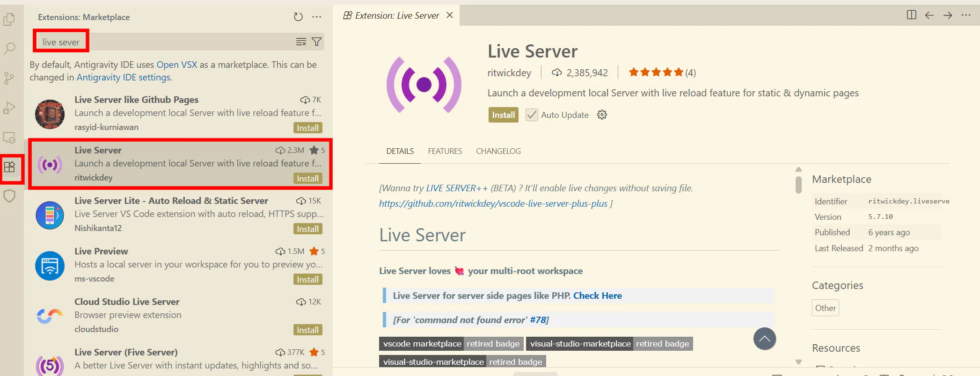Viewport: 980px width, 376px height.
Task: Click the version 5.7.10 value
Action: pyautogui.click(x=880, y=217)
